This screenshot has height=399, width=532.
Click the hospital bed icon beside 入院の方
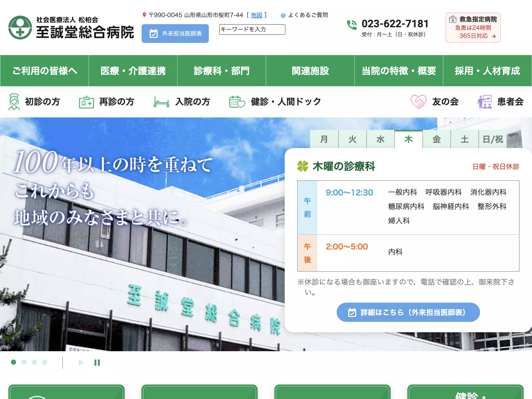click(161, 102)
